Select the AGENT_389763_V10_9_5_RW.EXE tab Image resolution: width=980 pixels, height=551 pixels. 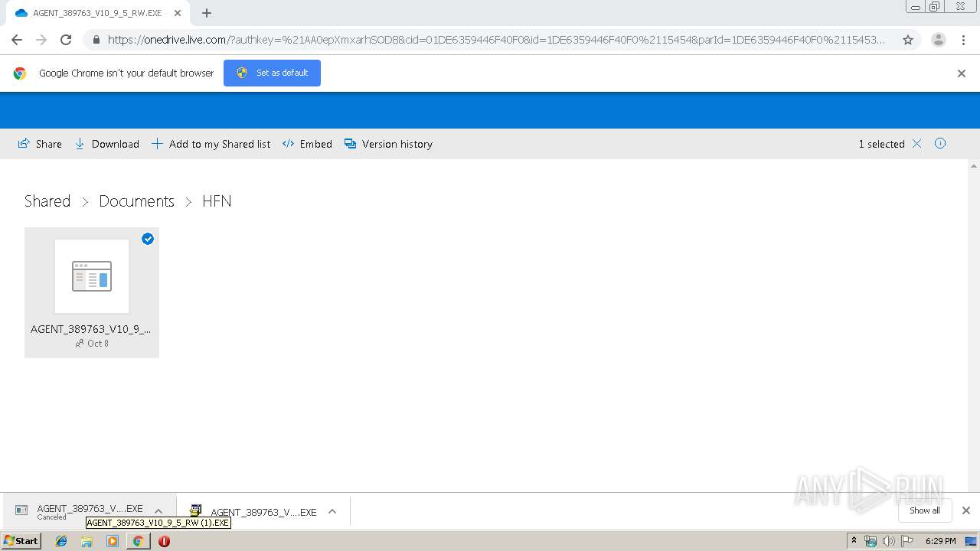point(98,13)
